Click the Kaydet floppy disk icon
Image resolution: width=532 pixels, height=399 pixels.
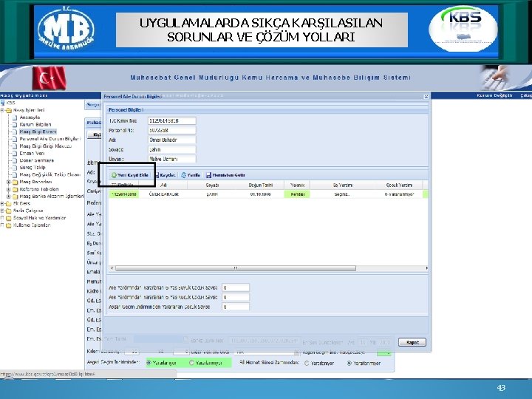tap(157, 175)
